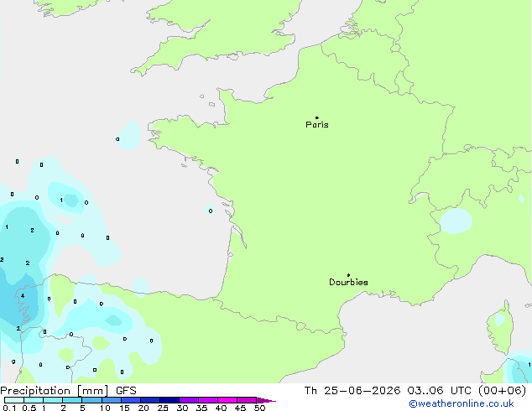This screenshot has width=532, height=411.
Task: Click the '4' precipitation value on map
Action: click(23, 296)
